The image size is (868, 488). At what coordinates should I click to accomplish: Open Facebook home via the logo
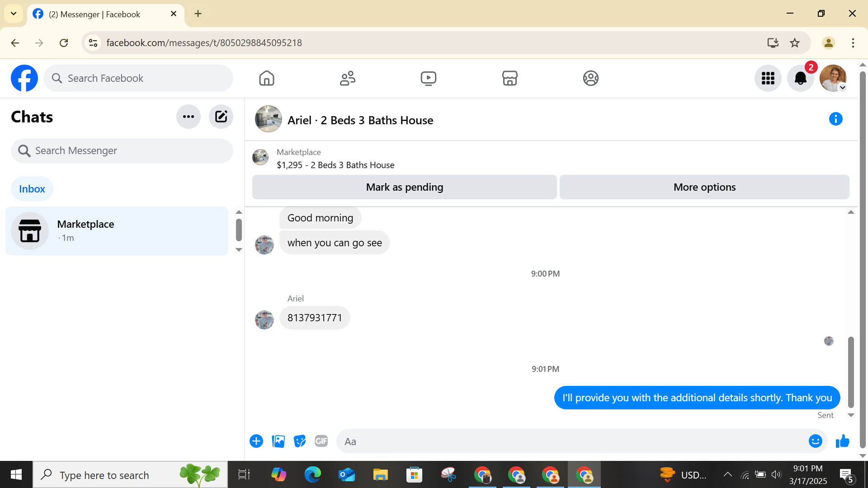click(24, 78)
